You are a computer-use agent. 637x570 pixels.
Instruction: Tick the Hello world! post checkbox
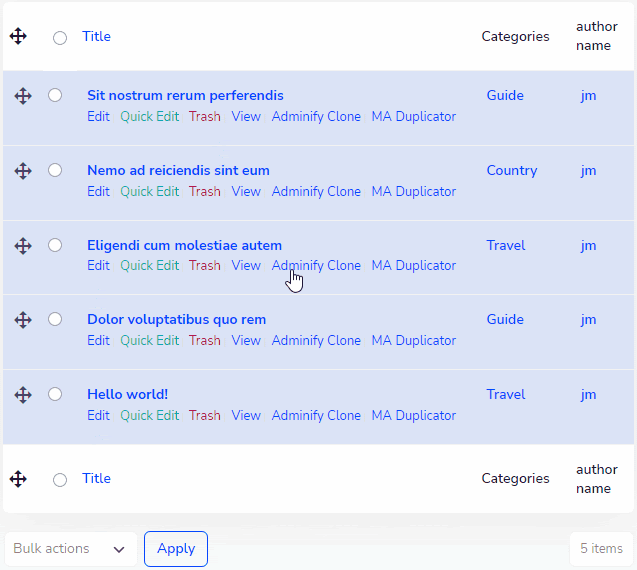(55, 394)
